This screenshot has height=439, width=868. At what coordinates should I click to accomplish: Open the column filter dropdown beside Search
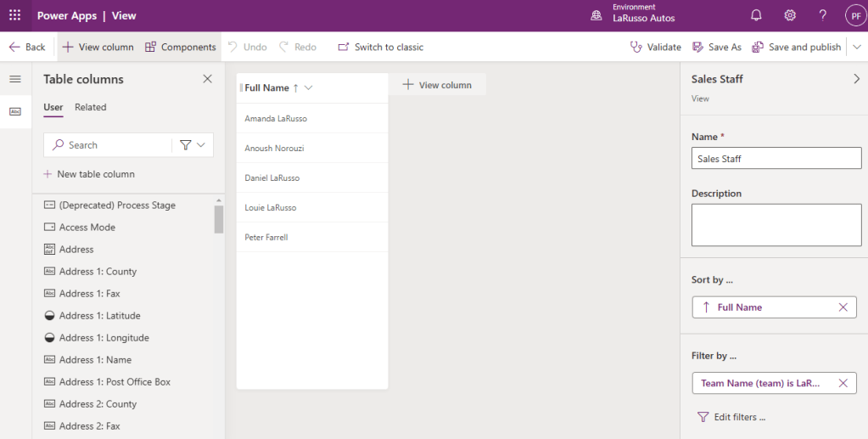click(193, 145)
